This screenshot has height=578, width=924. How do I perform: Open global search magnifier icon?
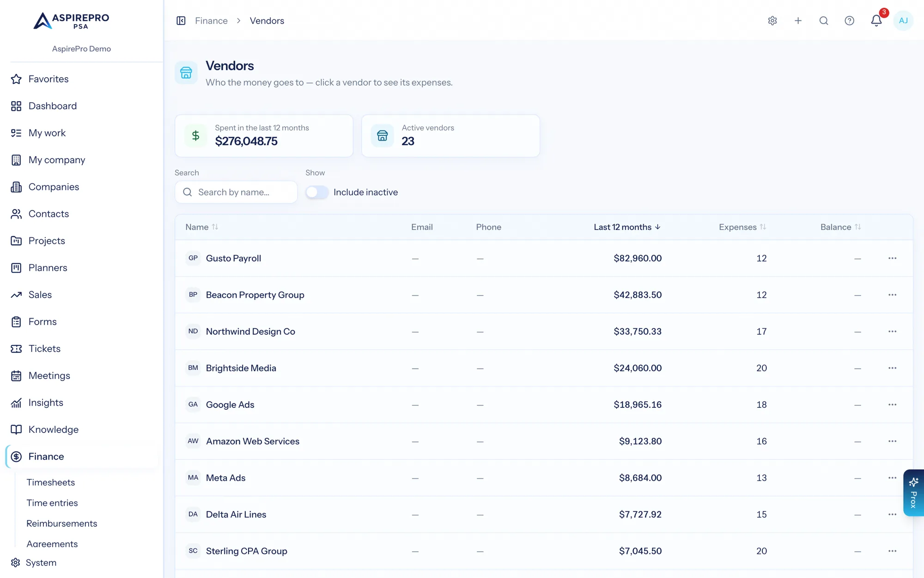(824, 21)
